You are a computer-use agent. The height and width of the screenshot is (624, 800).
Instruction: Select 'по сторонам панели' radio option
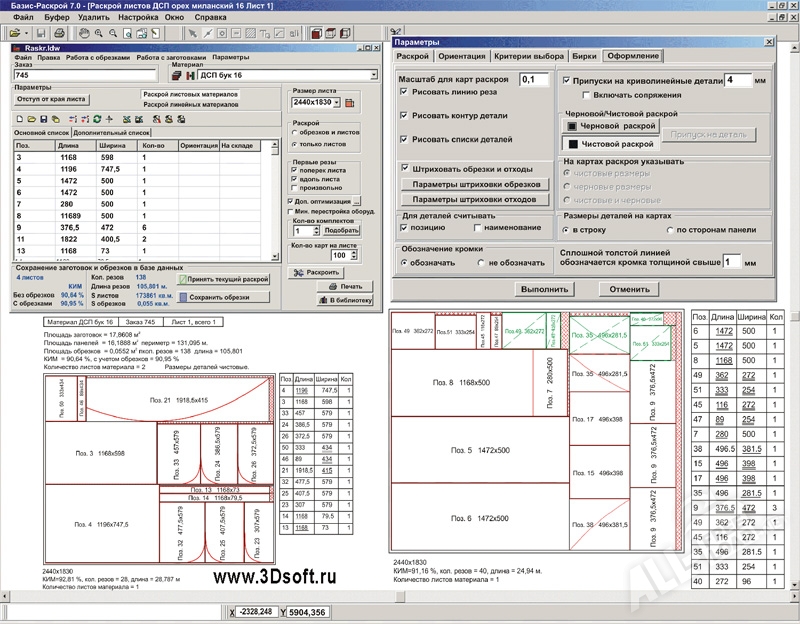668,230
